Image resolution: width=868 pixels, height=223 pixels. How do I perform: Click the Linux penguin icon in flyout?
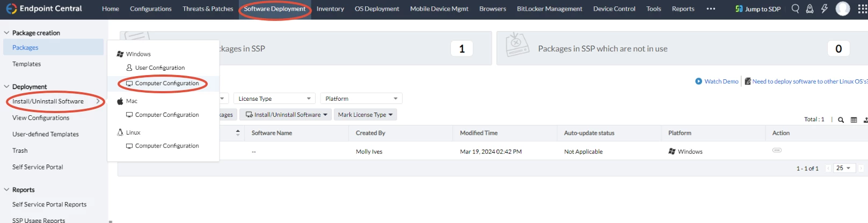coord(120,132)
